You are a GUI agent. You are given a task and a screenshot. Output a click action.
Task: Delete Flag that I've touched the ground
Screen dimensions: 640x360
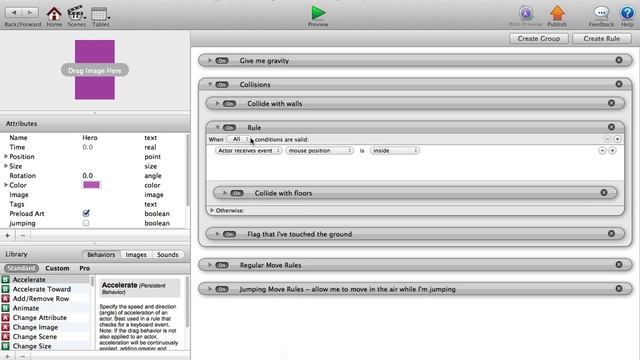tap(611, 233)
